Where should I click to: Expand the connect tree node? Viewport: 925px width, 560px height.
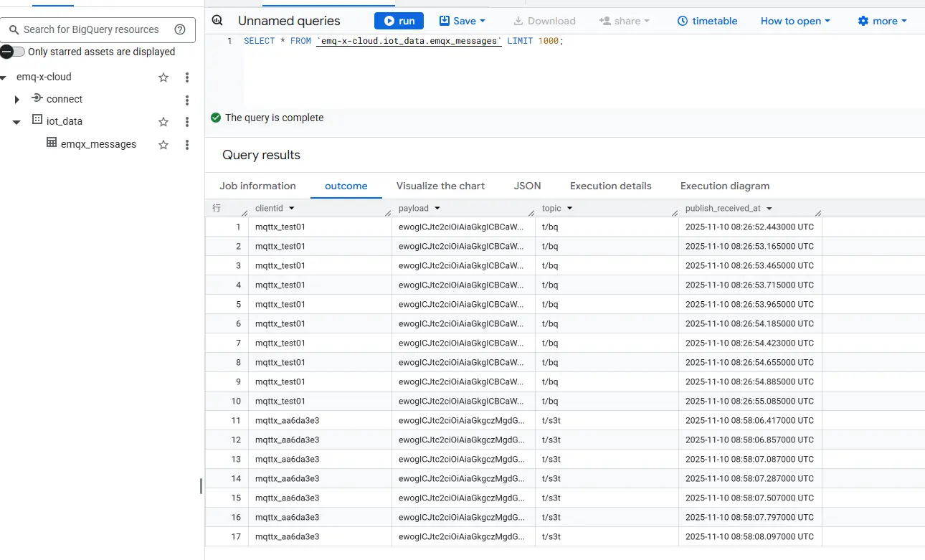17,100
